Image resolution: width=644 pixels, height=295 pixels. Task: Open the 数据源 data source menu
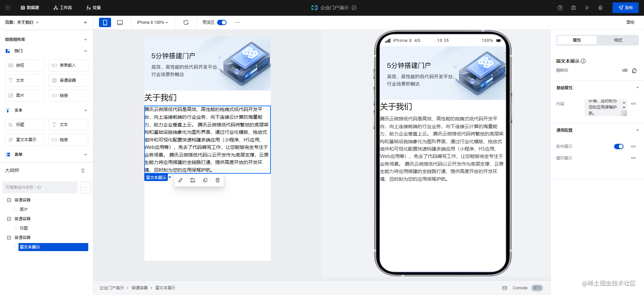pyautogui.click(x=30, y=7)
